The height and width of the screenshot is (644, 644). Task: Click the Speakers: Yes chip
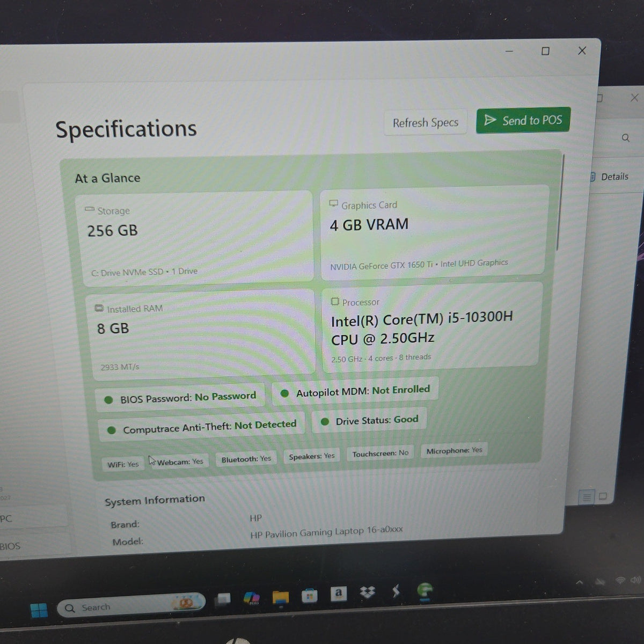(312, 456)
